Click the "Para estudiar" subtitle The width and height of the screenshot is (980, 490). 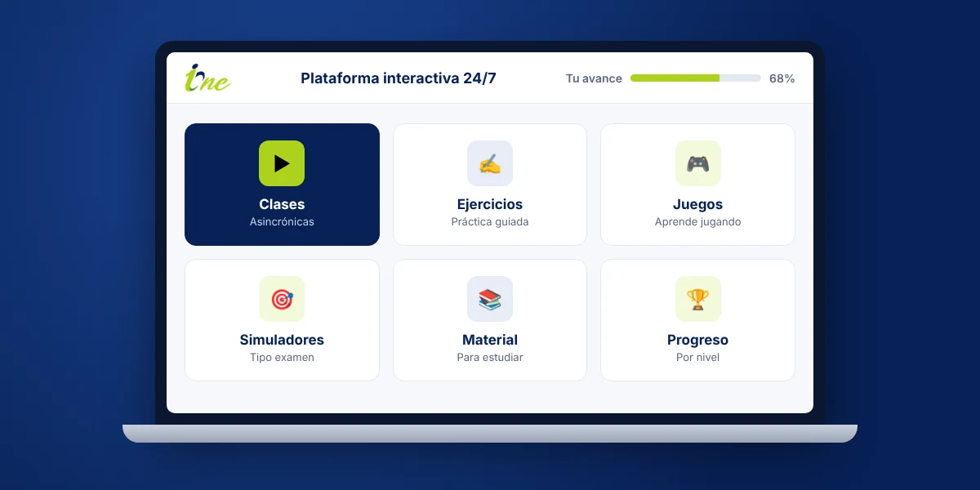coord(490,358)
